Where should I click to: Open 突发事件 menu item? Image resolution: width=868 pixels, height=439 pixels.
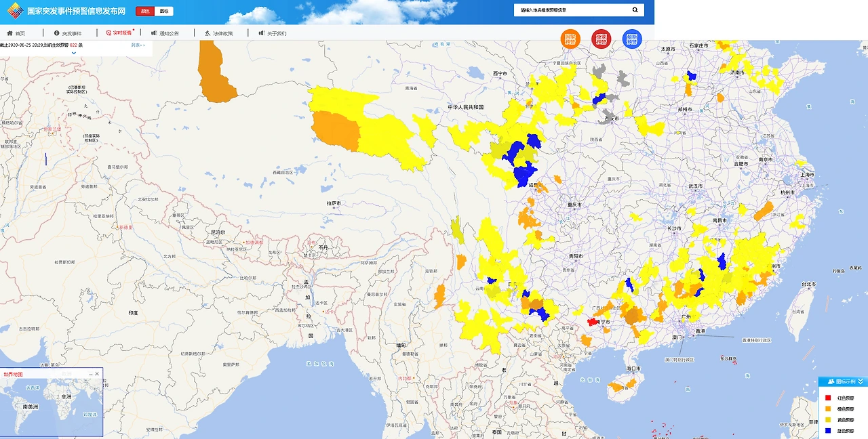click(67, 33)
